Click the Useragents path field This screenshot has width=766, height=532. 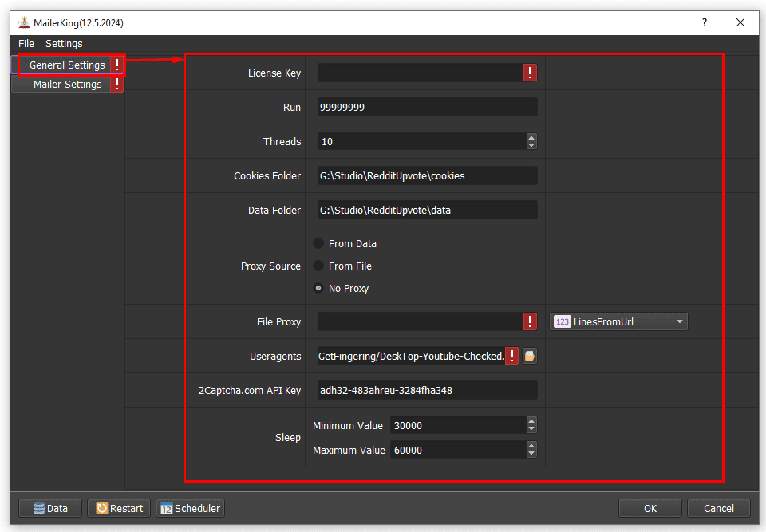point(412,356)
